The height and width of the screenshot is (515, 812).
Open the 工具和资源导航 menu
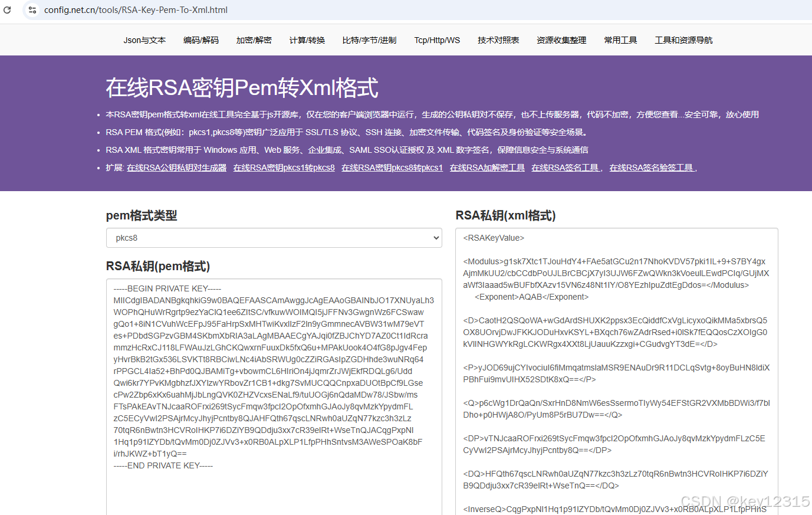(x=683, y=40)
